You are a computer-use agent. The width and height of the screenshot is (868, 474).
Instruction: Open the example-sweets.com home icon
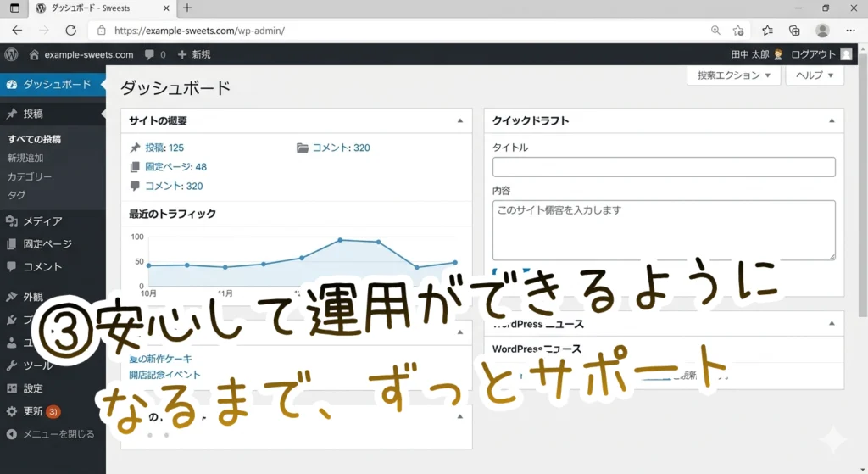(34, 54)
